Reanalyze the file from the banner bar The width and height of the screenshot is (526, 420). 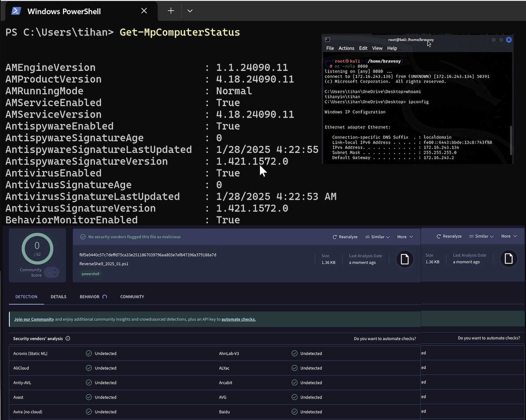point(345,237)
